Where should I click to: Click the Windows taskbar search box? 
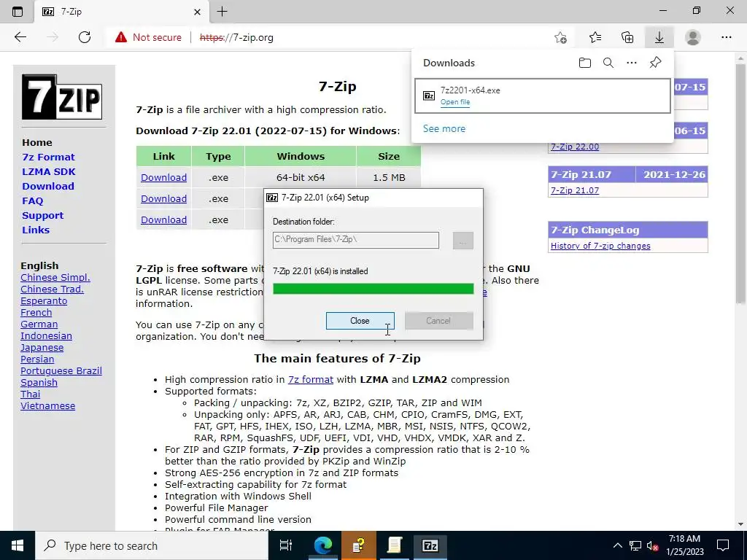pos(151,545)
